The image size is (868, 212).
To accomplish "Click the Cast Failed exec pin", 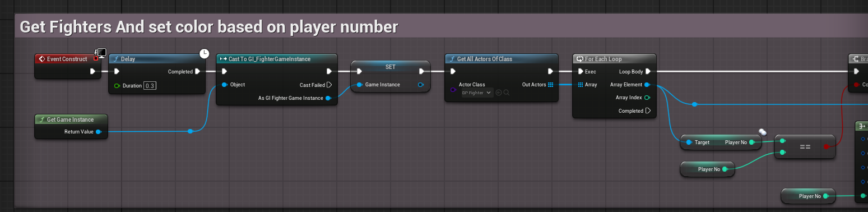I will click(329, 85).
